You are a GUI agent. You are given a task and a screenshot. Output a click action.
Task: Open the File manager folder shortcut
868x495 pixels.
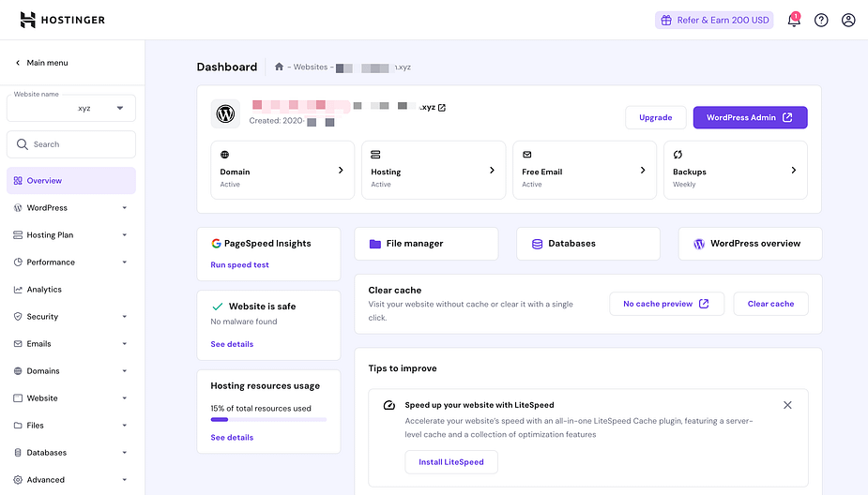[x=426, y=244]
